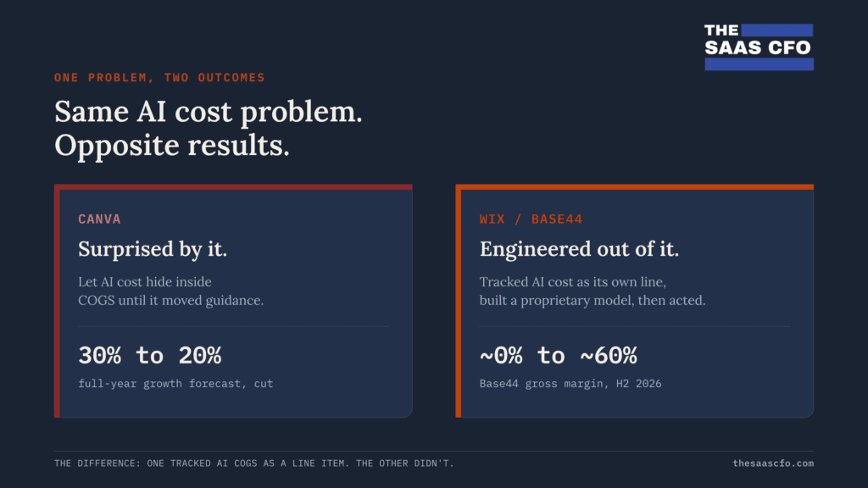This screenshot has width=868, height=488.
Task: Click the dark red top bar of Canva card
Action: (234, 187)
